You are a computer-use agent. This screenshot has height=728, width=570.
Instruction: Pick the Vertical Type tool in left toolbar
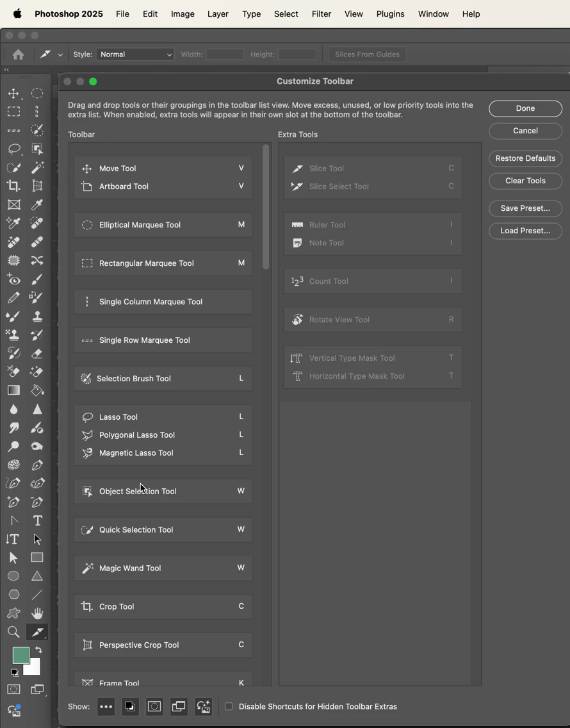click(x=13, y=539)
